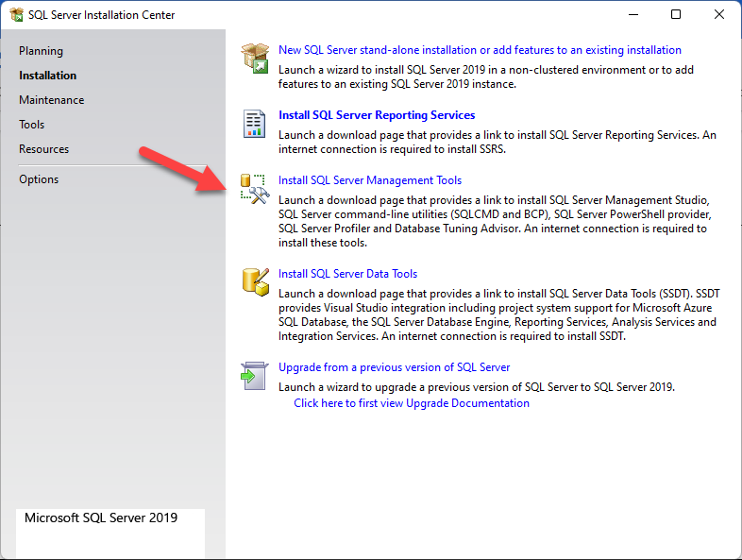
Task: Click SQL Server Installation Center title bar icon
Action: [17, 15]
